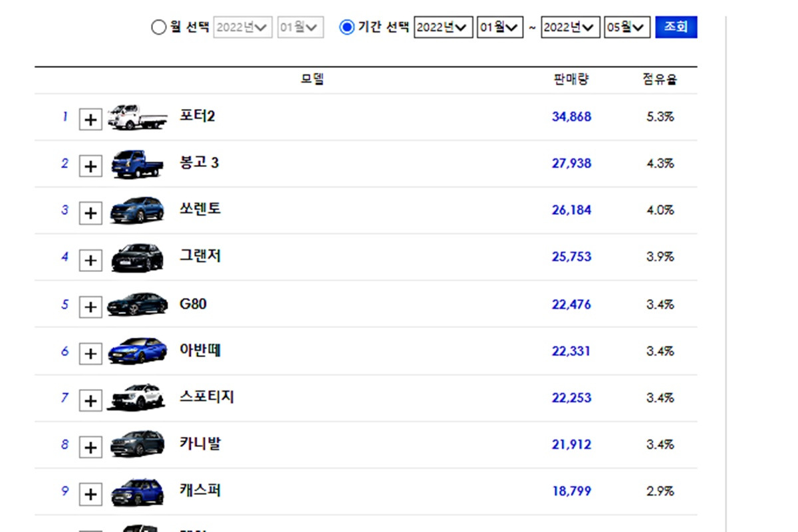Open the disabled 01월 month-selection dropdown
Viewport: 798px width, 532px height.
(301, 28)
